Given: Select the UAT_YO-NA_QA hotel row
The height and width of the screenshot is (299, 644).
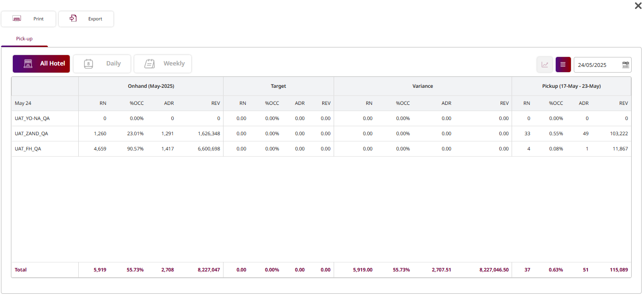Looking at the screenshot, I should point(32,119).
